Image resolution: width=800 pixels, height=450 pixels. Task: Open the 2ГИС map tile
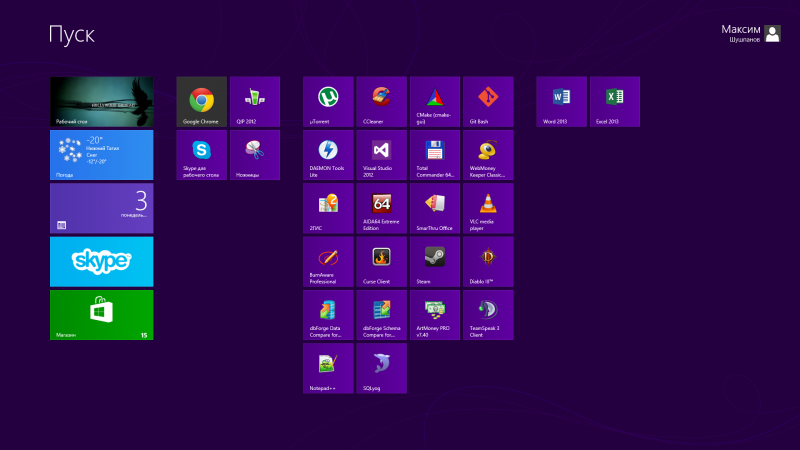(x=328, y=208)
